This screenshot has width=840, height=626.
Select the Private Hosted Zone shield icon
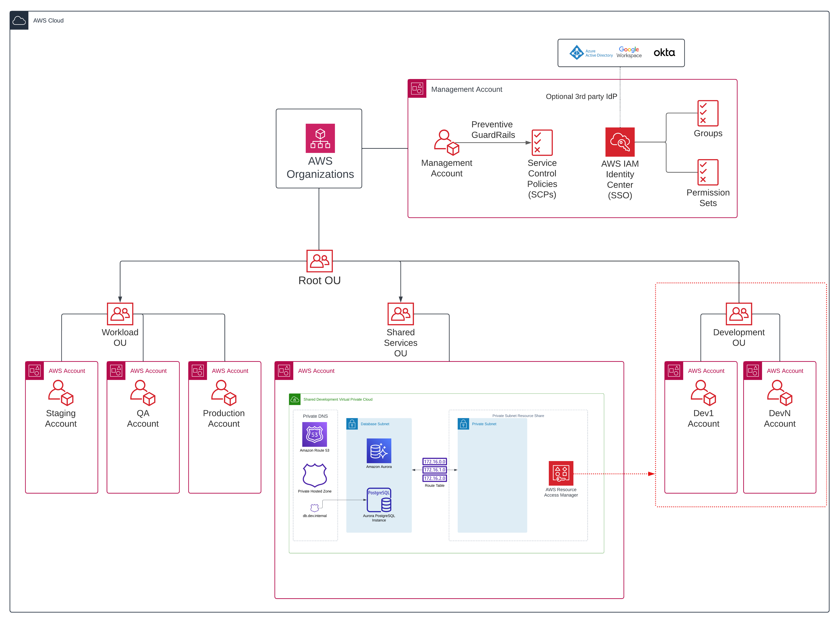pos(315,475)
